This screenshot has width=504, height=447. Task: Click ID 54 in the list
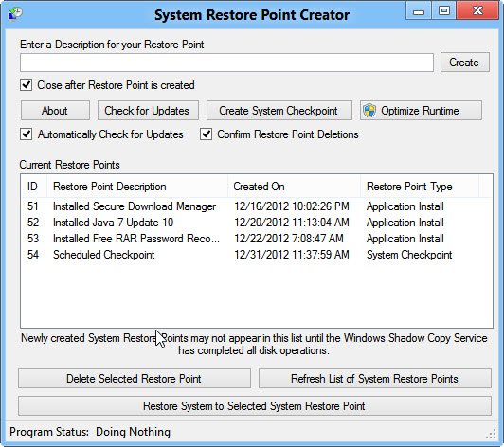click(33, 255)
